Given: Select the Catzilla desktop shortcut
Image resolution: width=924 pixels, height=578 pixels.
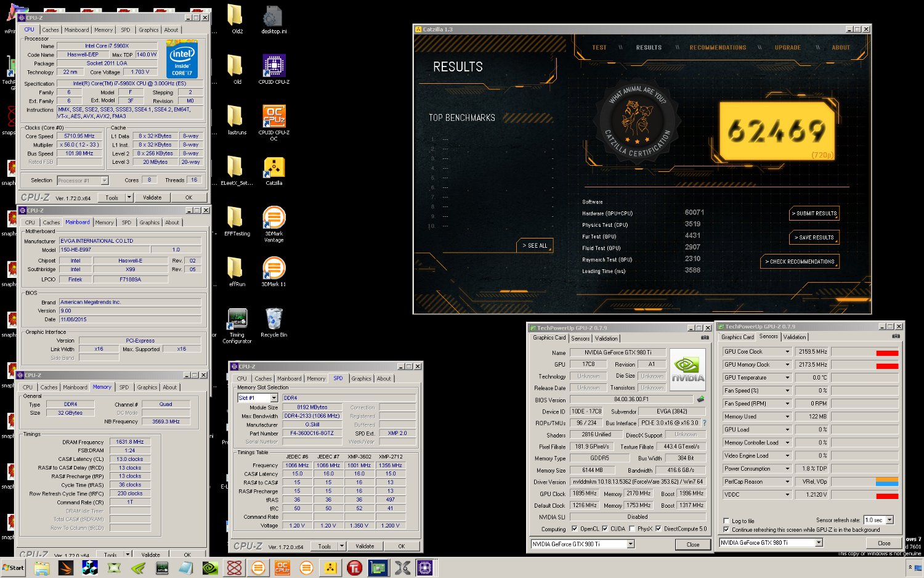Looking at the screenshot, I should [274, 171].
